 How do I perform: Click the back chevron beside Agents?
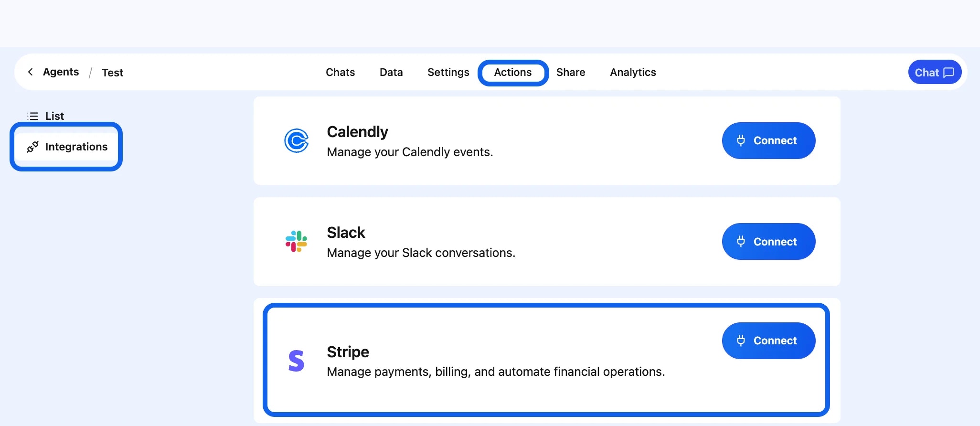click(31, 72)
